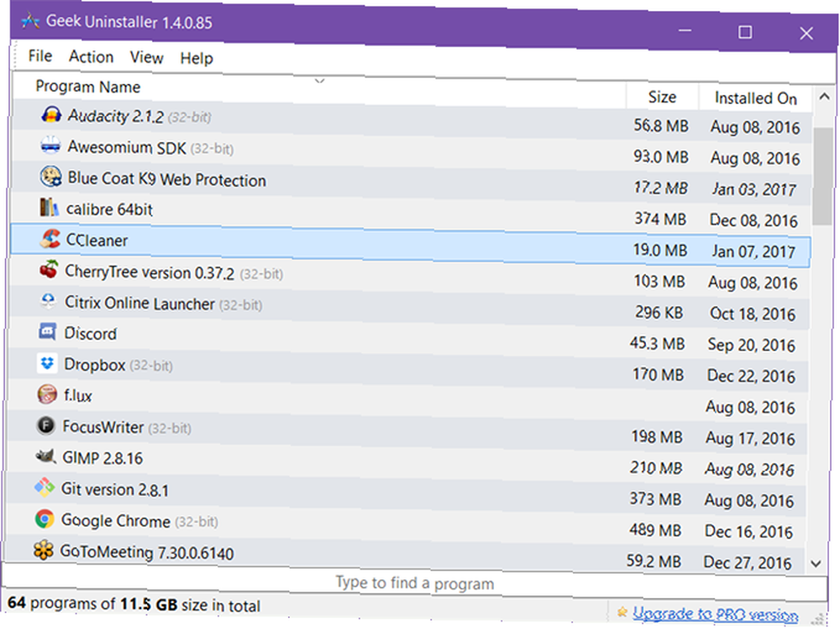Click the window resize grip
The image size is (840, 629).
coord(818,619)
